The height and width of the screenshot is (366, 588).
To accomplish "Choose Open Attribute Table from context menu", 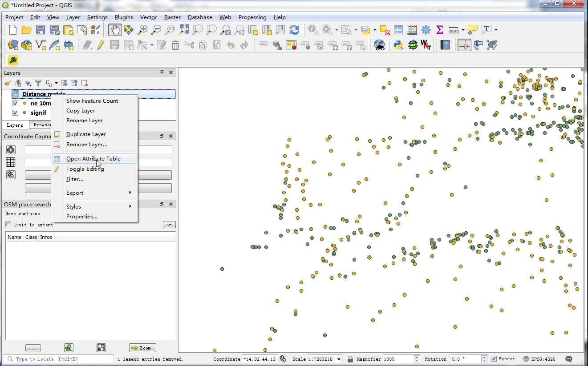I will coord(93,158).
